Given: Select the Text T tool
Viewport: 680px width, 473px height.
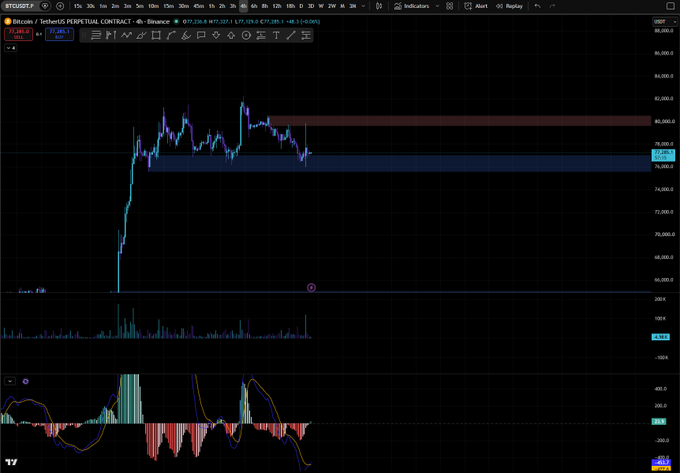Looking at the screenshot, I should tap(276, 36).
